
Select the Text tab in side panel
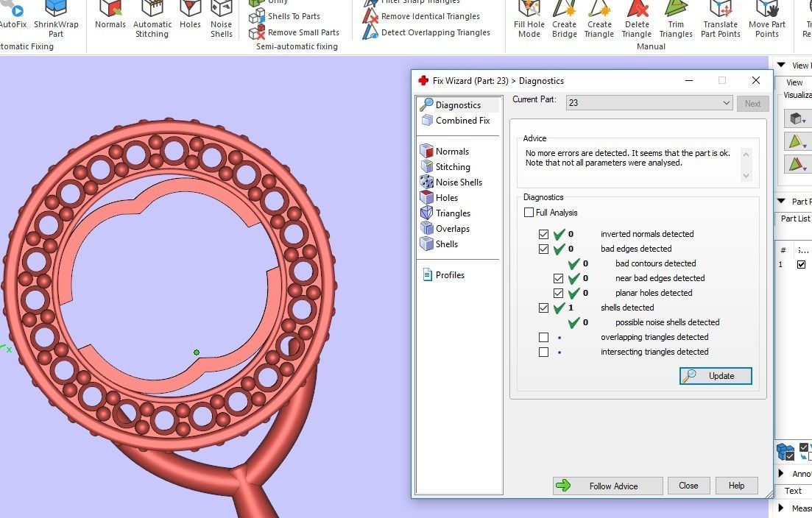point(792,491)
